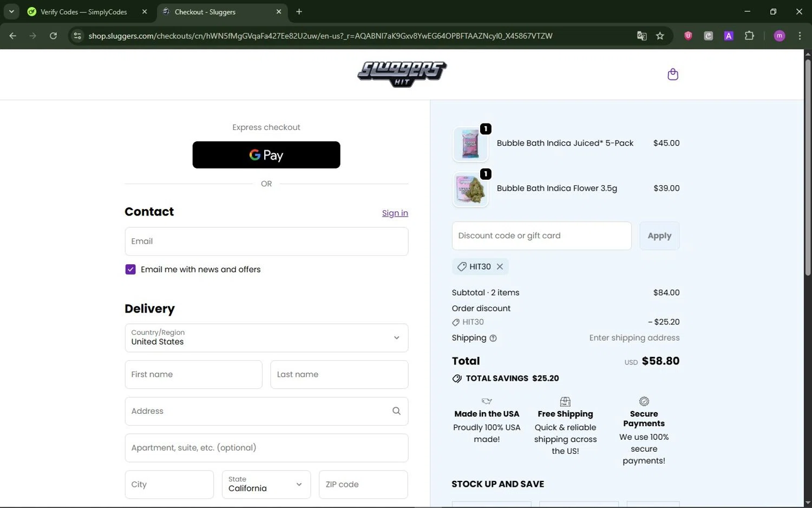
Task: Restore down the Chrome window
Action: tap(773, 11)
